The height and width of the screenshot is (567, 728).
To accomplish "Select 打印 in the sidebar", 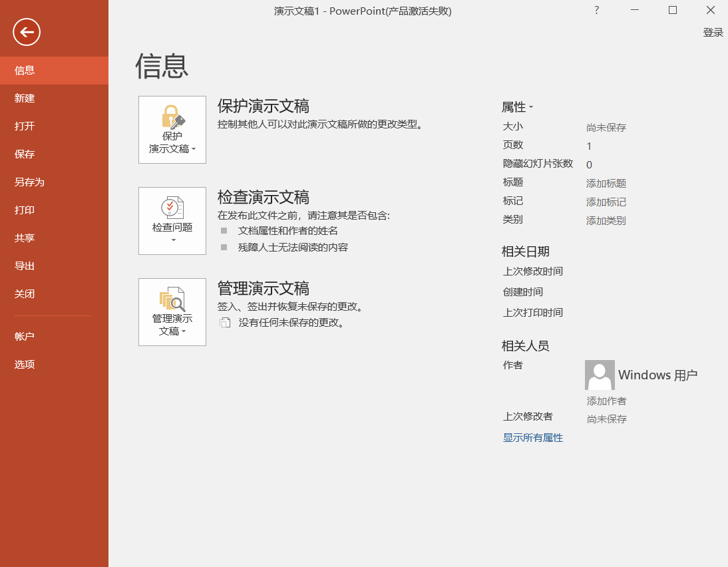I will (x=54, y=210).
